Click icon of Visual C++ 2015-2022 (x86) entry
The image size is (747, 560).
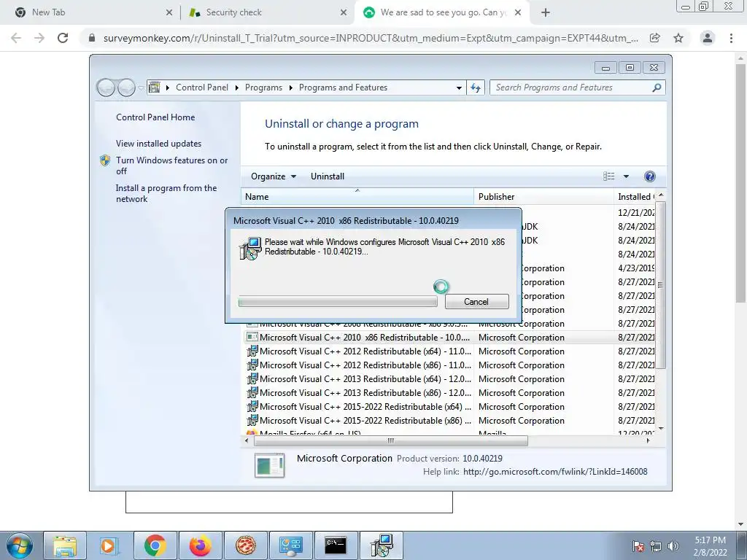(252, 421)
